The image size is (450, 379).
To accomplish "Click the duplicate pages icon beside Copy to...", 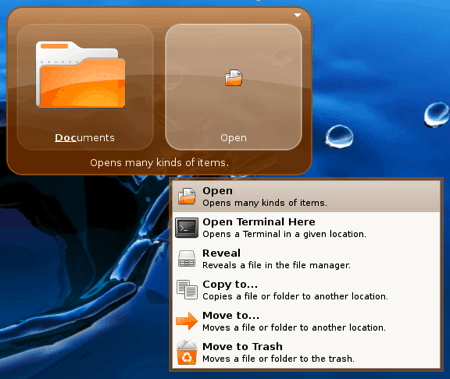I will tap(187, 290).
